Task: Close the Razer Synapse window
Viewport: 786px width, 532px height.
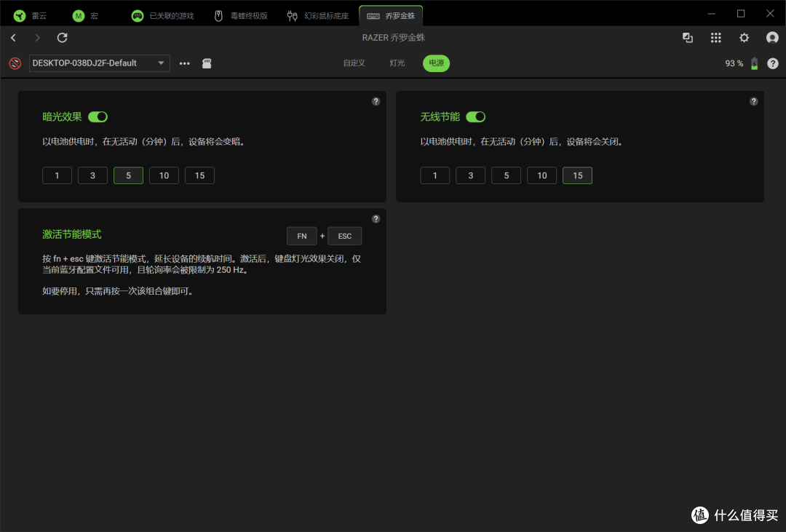Action: [x=770, y=14]
